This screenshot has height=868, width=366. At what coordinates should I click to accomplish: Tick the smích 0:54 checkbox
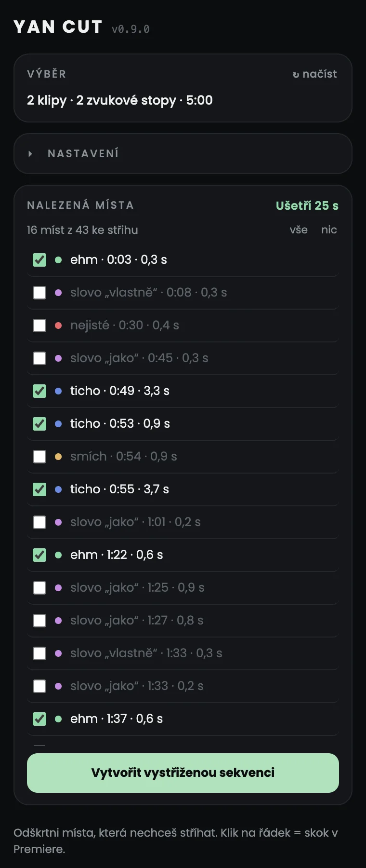tap(39, 457)
